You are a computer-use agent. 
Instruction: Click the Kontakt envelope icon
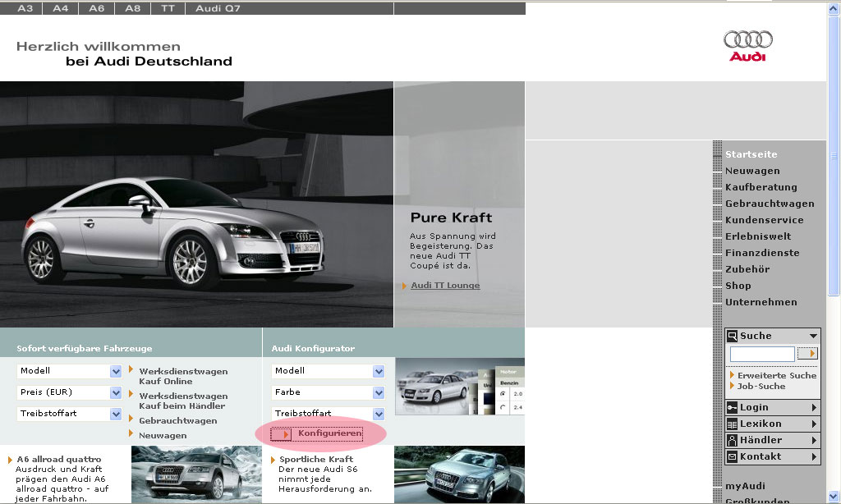732,457
